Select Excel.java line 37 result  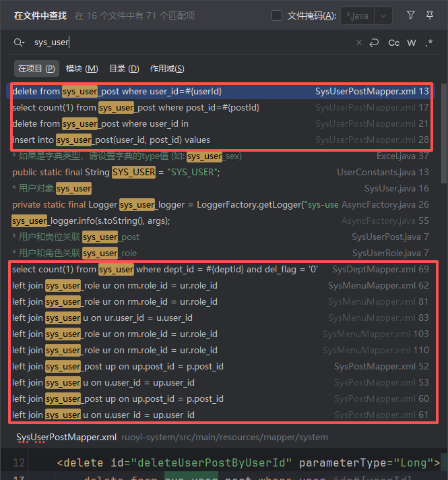(220, 156)
